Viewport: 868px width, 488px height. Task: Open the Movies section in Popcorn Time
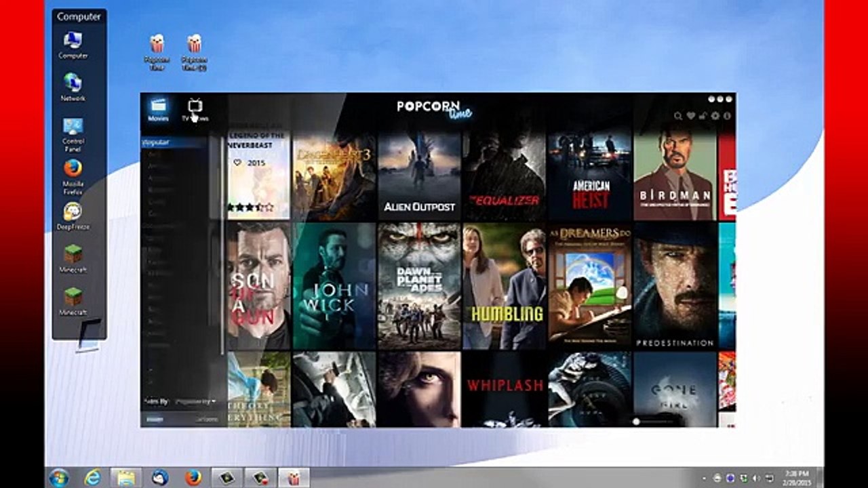tap(159, 109)
